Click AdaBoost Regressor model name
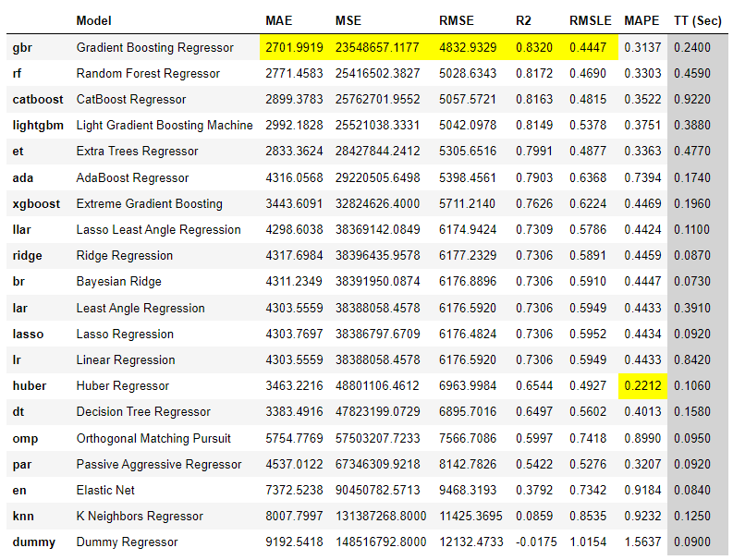733x560 pixels. pyautogui.click(x=132, y=177)
